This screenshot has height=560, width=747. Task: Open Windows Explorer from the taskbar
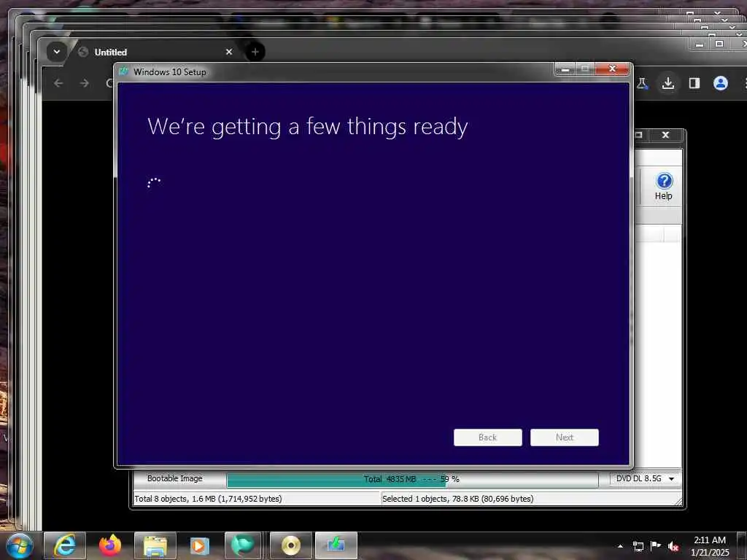pos(155,545)
